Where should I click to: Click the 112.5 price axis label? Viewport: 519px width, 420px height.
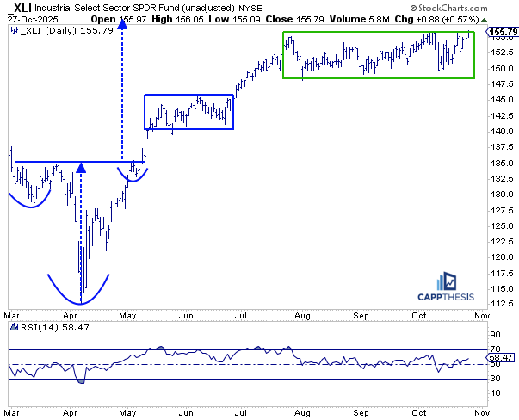[x=503, y=304]
